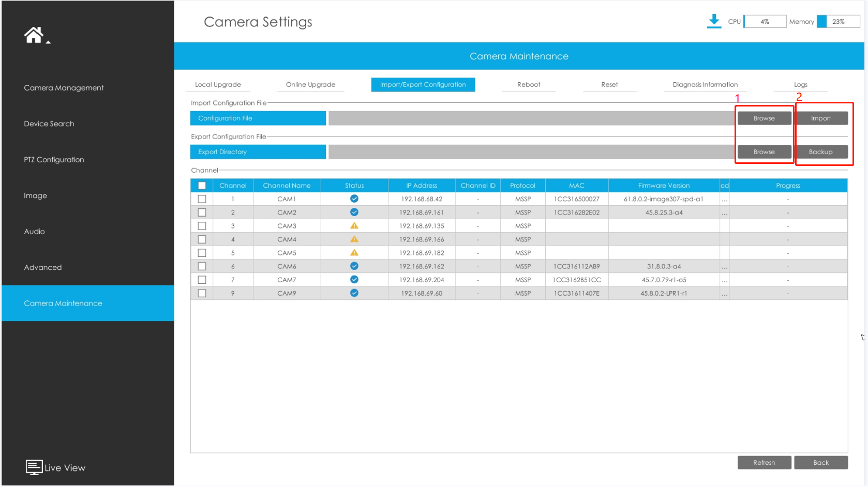Click the Memory usage bar
Screen dimensions: 868x487
pos(838,22)
